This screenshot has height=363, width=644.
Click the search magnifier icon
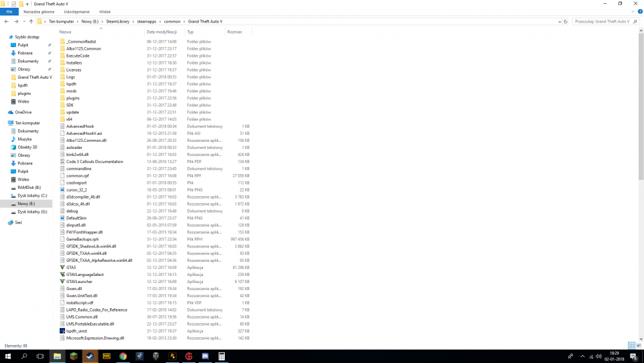pos(636,21)
